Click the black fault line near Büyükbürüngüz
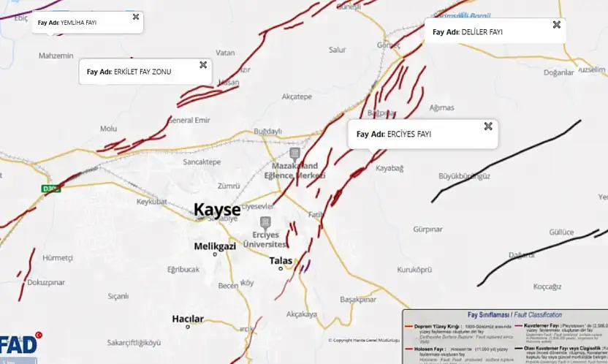The image size is (608, 364). click(506, 160)
